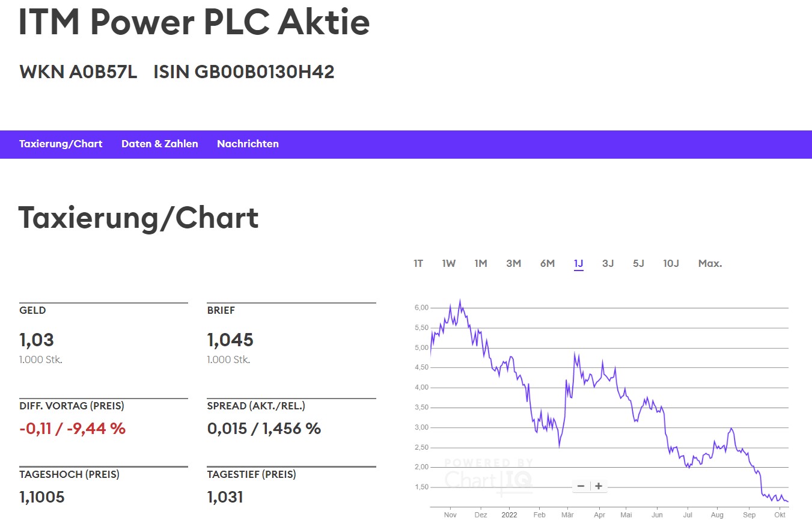
Task: Switch chart to 6M range
Action: (547, 263)
